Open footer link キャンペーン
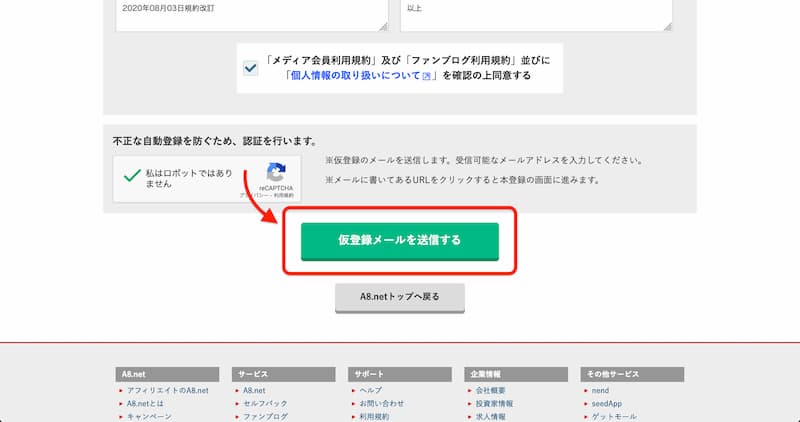Image resolution: width=800 pixels, height=422 pixels. [149, 416]
